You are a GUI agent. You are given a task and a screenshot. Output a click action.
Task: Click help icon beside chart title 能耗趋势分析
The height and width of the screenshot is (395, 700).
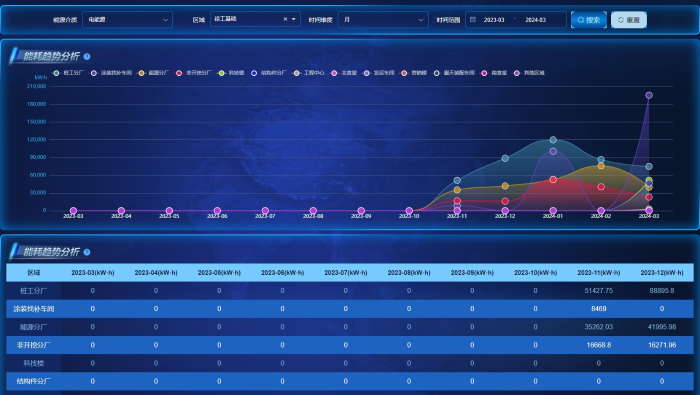point(87,57)
